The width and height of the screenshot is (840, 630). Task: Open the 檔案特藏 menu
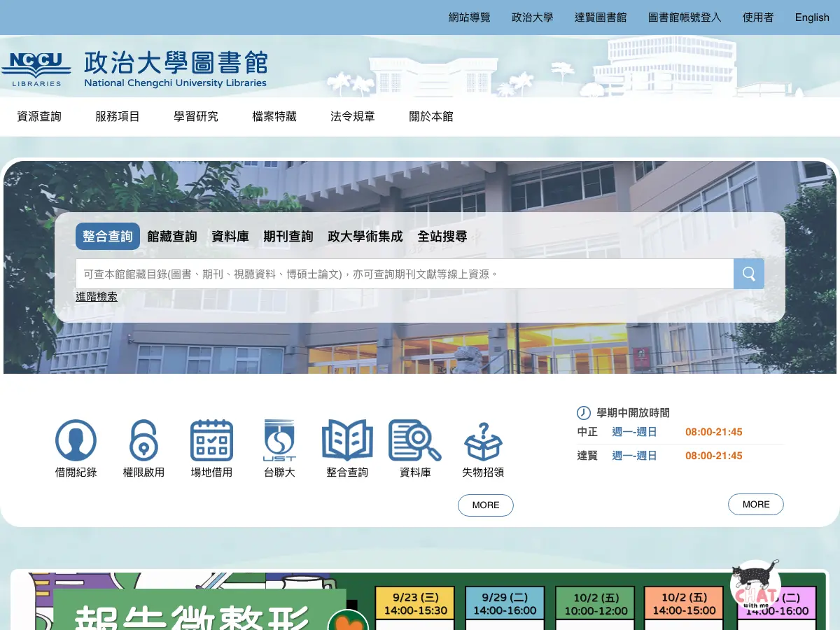coord(274,117)
